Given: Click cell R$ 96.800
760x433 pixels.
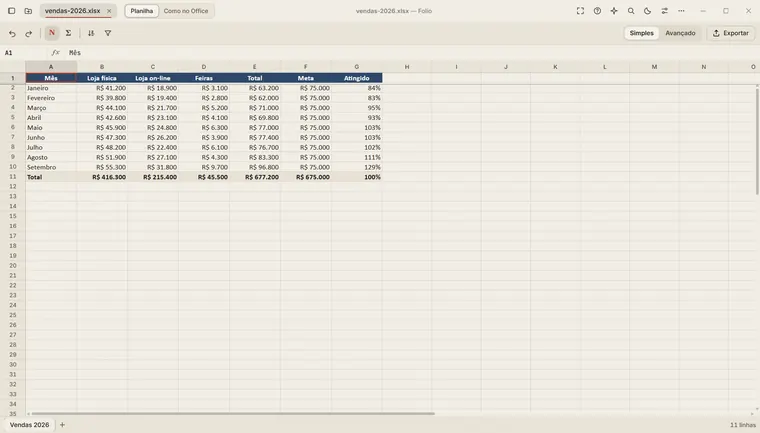Looking at the screenshot, I should pyautogui.click(x=254, y=167).
